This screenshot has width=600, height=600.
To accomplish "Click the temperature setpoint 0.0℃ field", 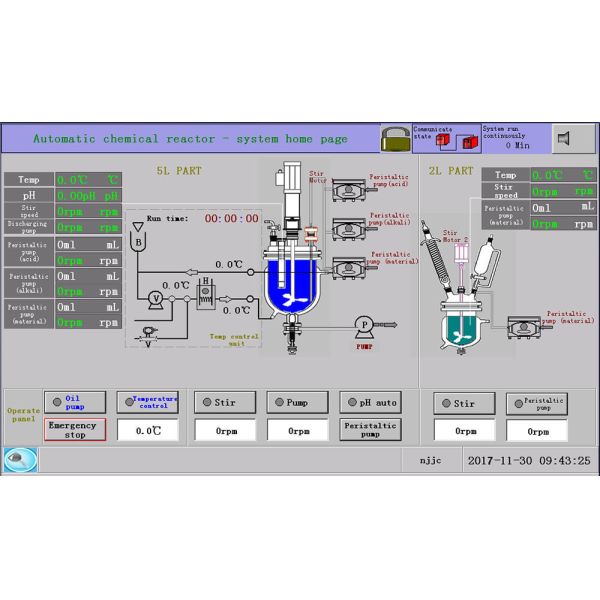I will pyautogui.click(x=147, y=430).
